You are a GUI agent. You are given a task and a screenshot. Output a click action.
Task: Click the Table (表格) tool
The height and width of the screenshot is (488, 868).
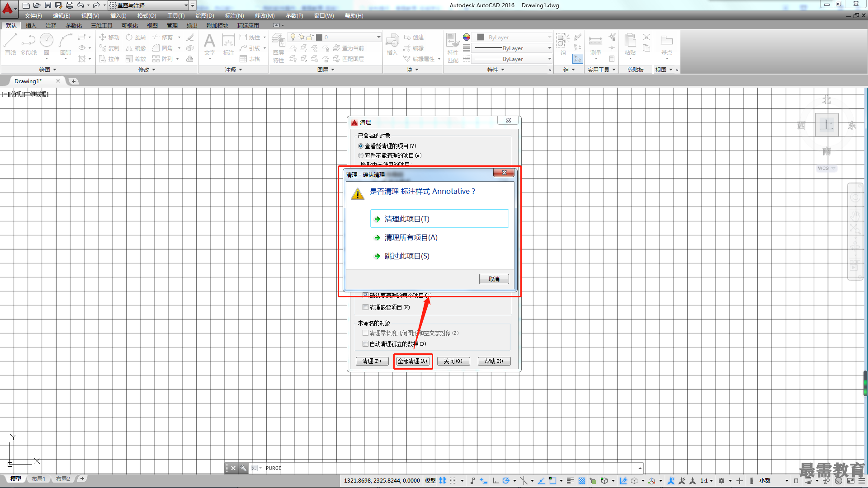250,59
